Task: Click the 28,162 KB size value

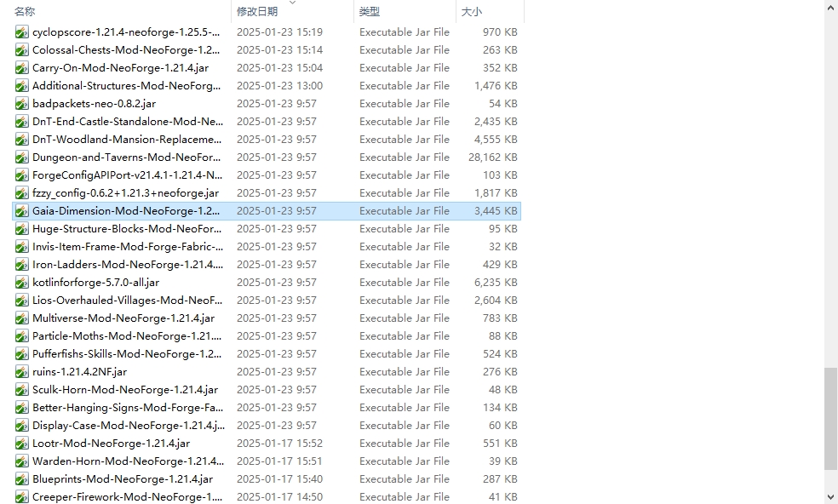Action: pyautogui.click(x=493, y=157)
